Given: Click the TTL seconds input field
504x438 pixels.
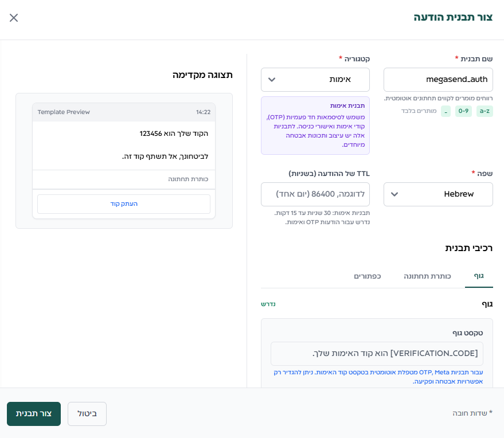Looking at the screenshot, I should pyautogui.click(x=315, y=194).
